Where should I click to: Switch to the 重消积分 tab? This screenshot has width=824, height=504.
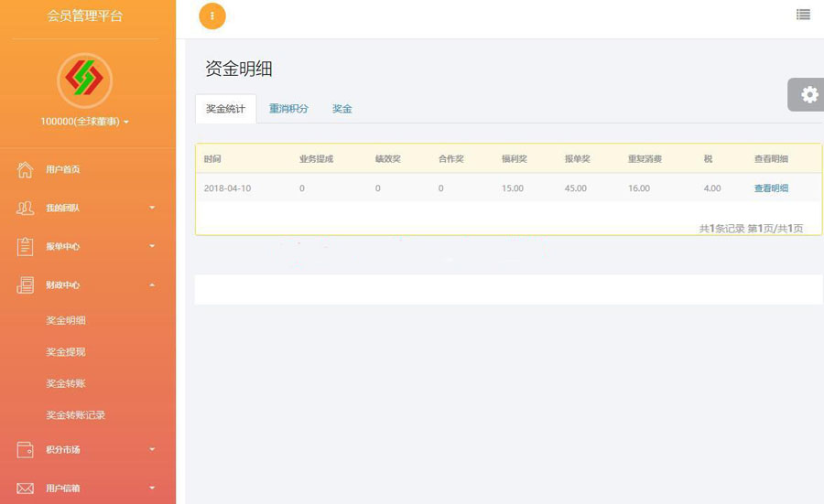(288, 108)
